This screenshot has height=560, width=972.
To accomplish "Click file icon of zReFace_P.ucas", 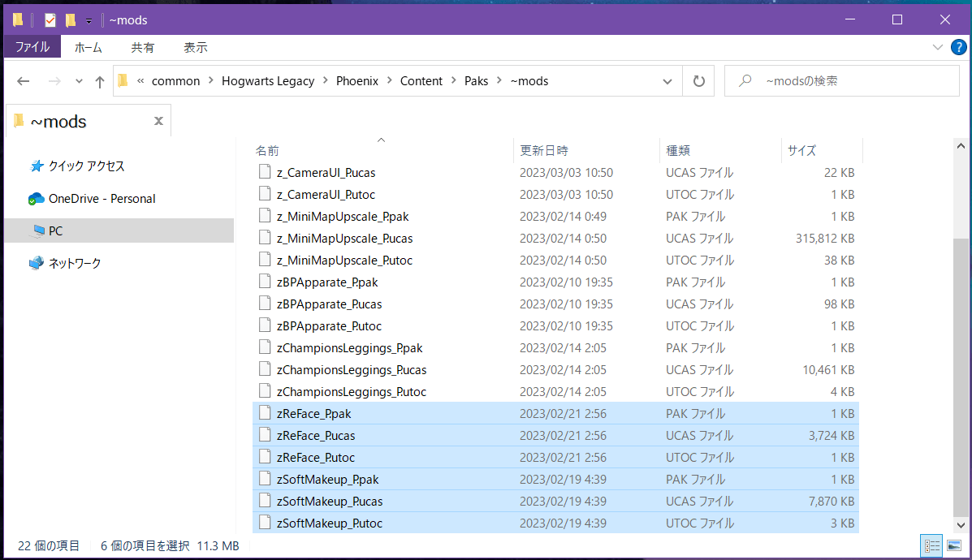I will [265, 436].
